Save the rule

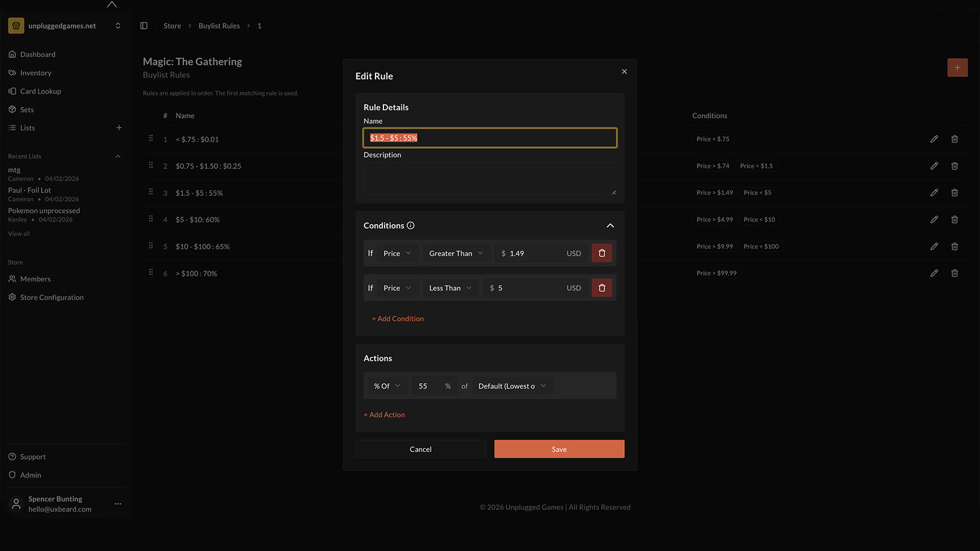click(x=559, y=449)
